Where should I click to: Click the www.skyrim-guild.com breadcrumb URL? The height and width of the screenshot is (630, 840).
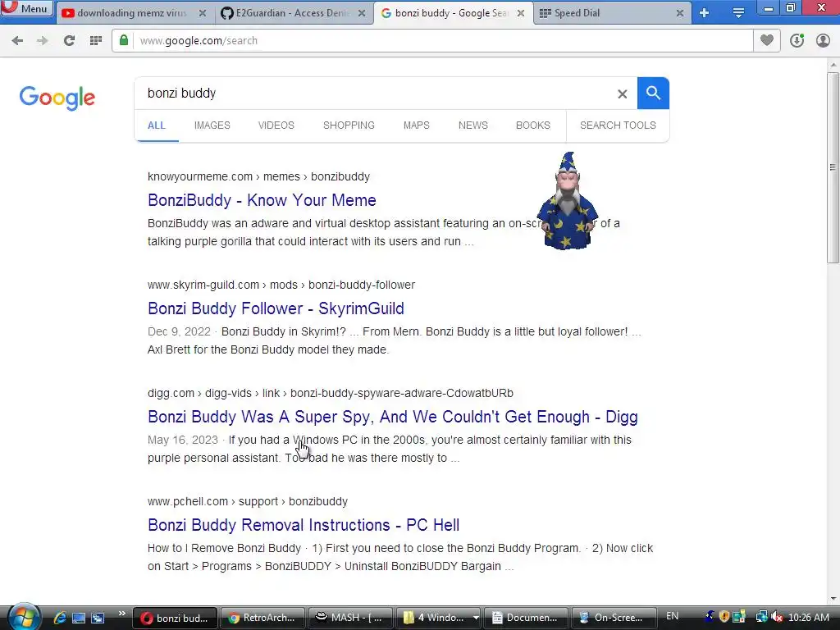pos(281,285)
